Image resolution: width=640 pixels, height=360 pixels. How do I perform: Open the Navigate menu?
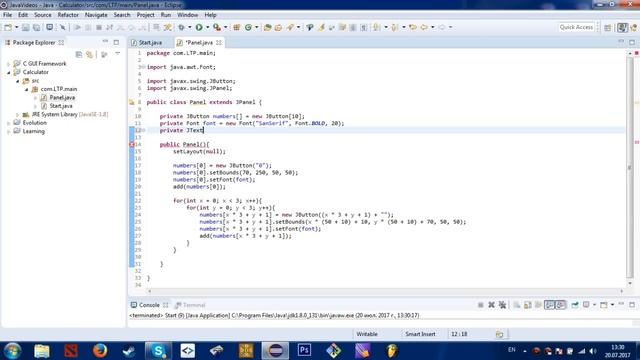click(x=96, y=15)
